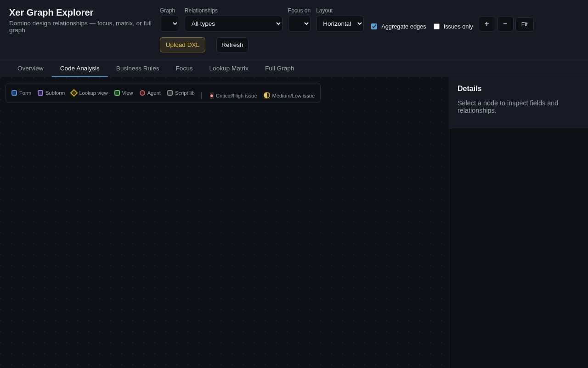The height and width of the screenshot is (368, 588).
Task: Go to the Focus tab
Action: point(184,69)
